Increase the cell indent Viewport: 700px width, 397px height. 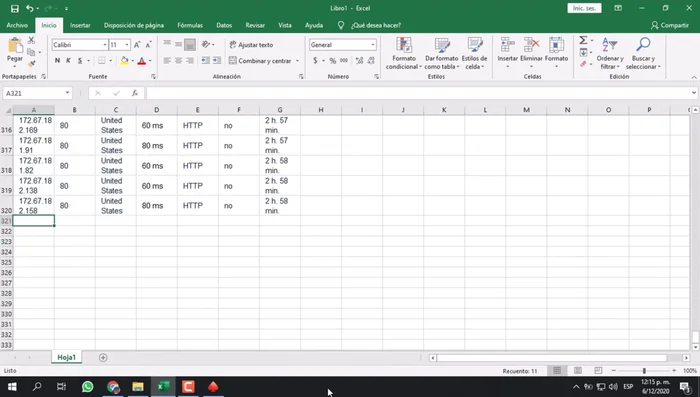(x=217, y=61)
